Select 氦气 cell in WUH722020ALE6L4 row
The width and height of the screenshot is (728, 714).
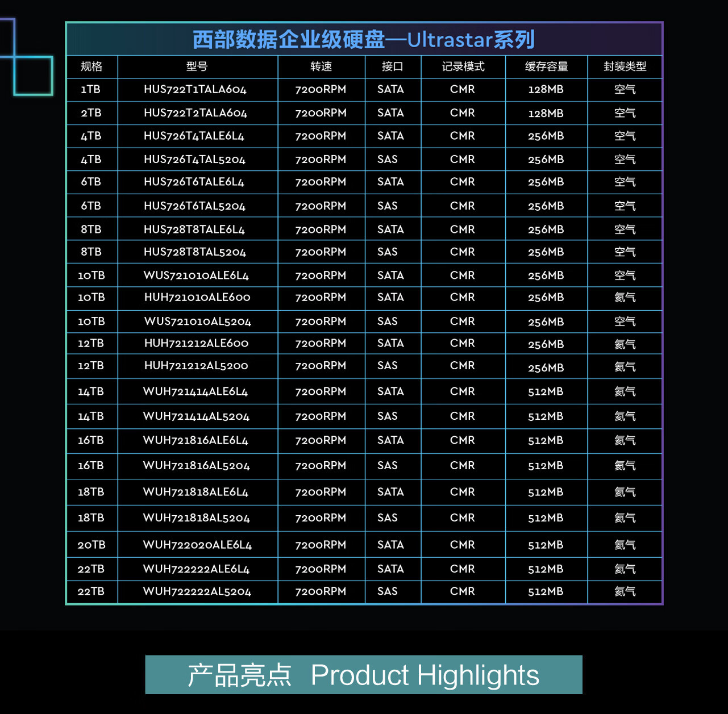[625, 545]
